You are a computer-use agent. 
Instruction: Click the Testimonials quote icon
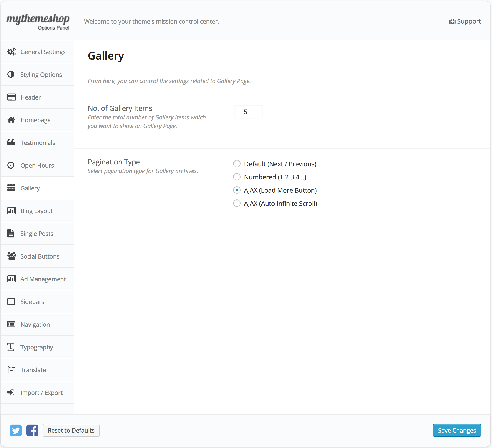point(11,142)
